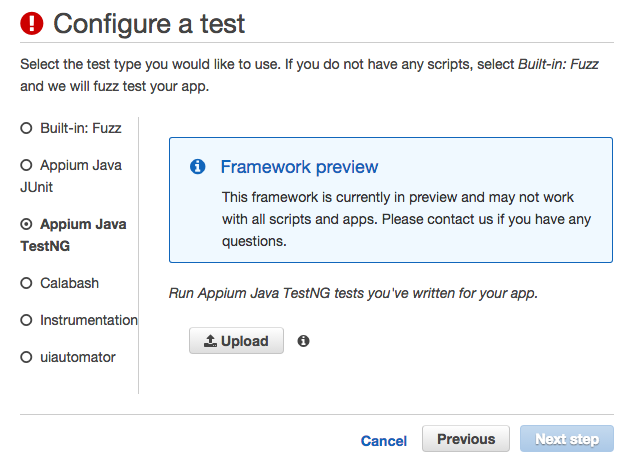Pick the Calabash test type radio
Viewport: 622px width, 466px height.
26,283
